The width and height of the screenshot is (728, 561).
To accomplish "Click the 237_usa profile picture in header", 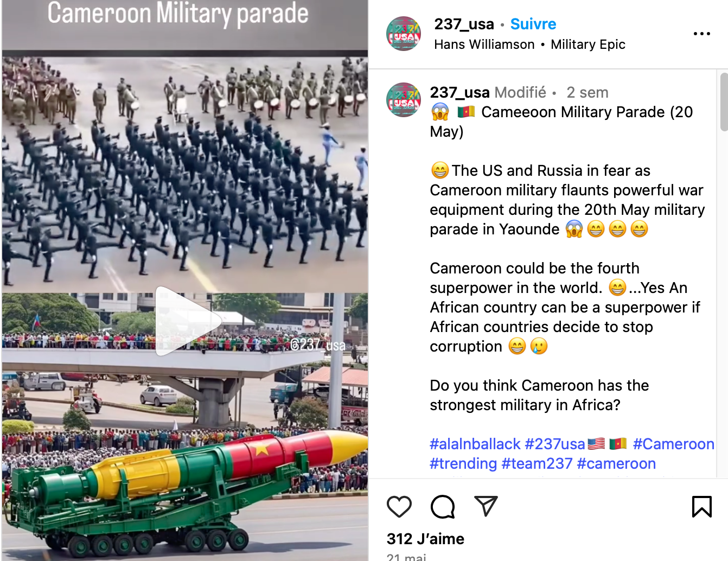I will click(404, 34).
